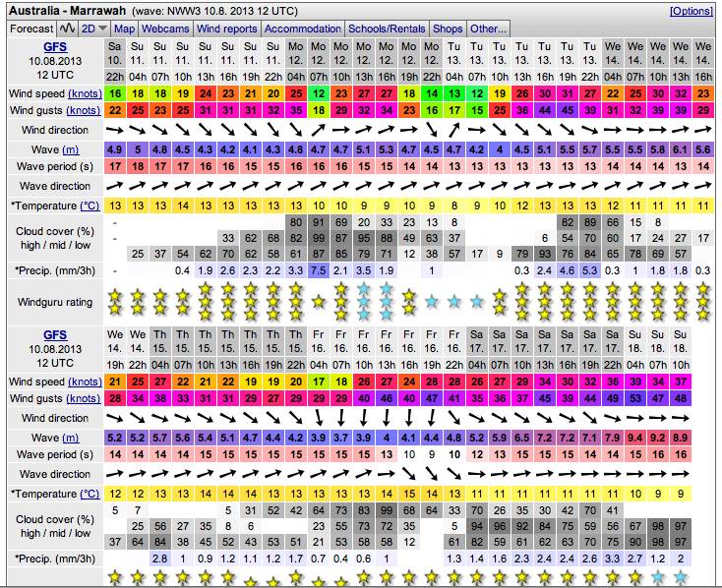Viewport: 722px width, 588px height.
Task: Open the Webcams tab
Action: click(x=166, y=29)
